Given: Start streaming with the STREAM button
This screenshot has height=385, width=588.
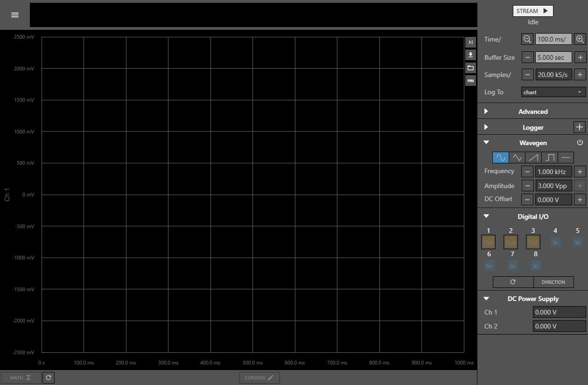Looking at the screenshot, I should pyautogui.click(x=533, y=11).
